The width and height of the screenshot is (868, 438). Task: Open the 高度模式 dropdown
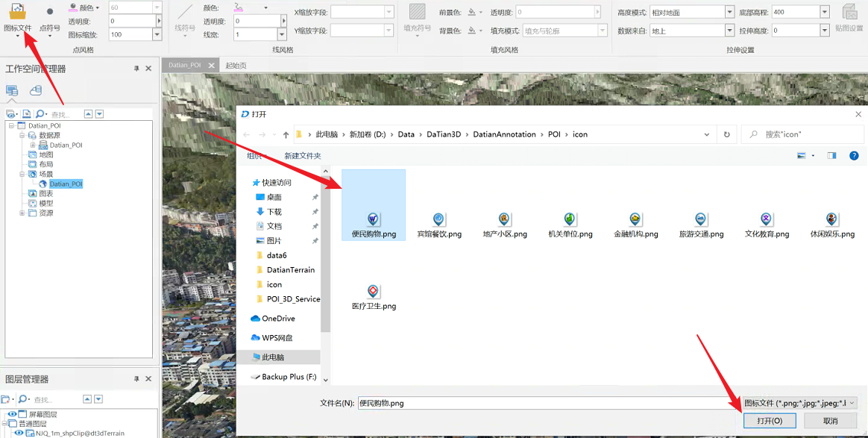click(x=729, y=13)
